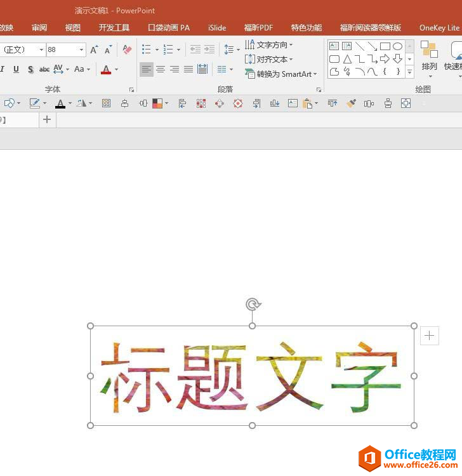Click the rotation handle above text box

tap(253, 304)
